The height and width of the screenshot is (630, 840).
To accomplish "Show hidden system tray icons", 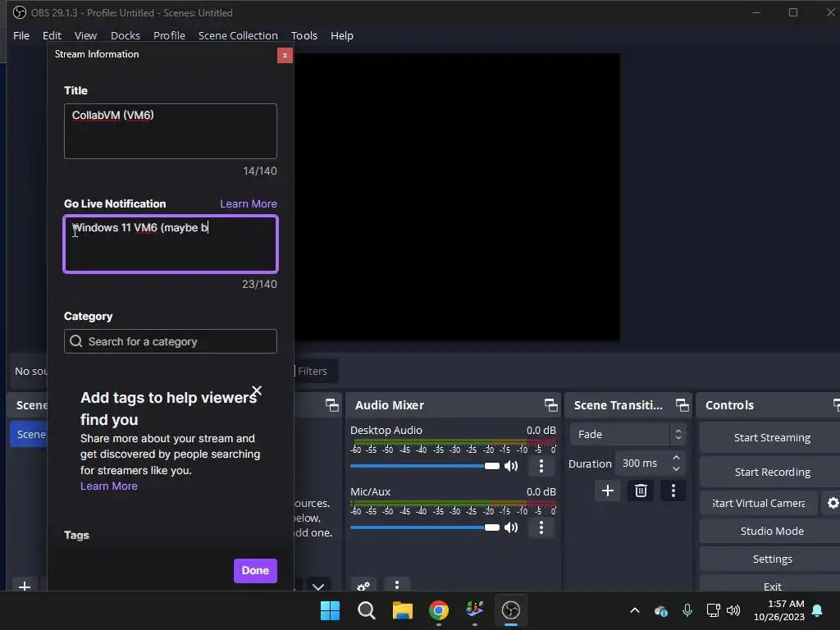I will point(635,610).
